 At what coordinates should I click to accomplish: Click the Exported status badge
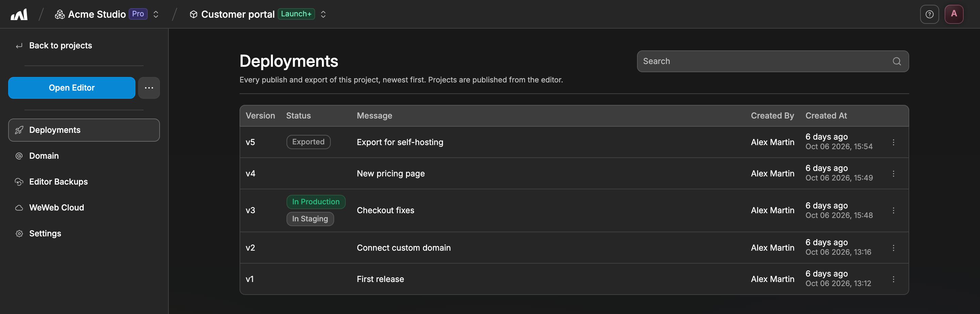tap(308, 142)
